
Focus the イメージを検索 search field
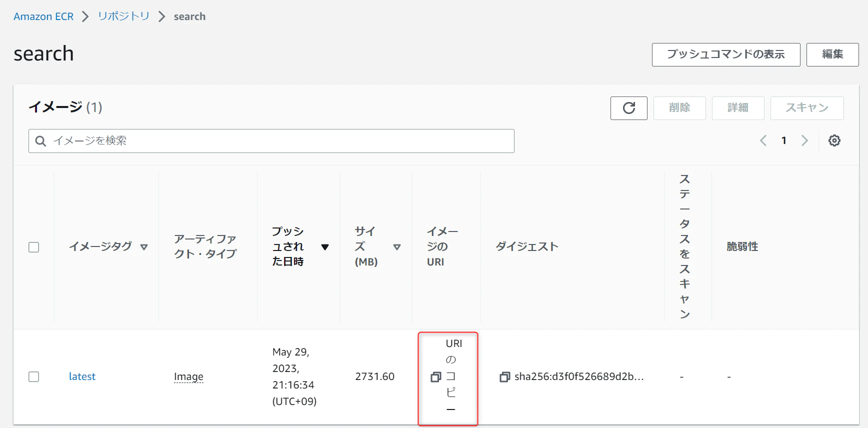tap(271, 141)
